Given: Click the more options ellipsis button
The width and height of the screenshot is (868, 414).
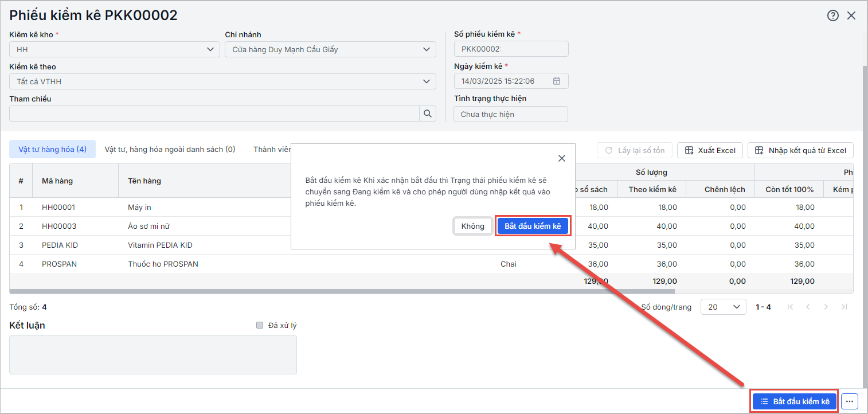Looking at the screenshot, I should click(850, 402).
